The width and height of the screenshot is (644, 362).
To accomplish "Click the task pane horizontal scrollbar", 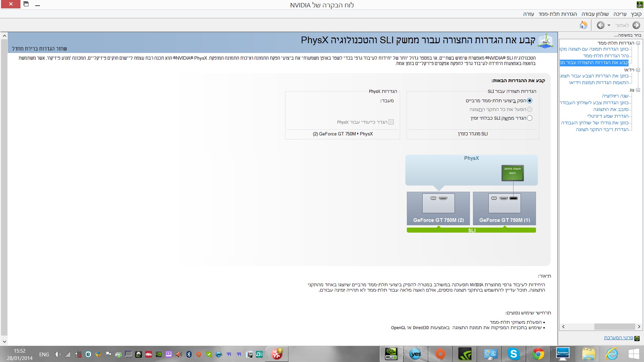I will [x=614, y=326].
